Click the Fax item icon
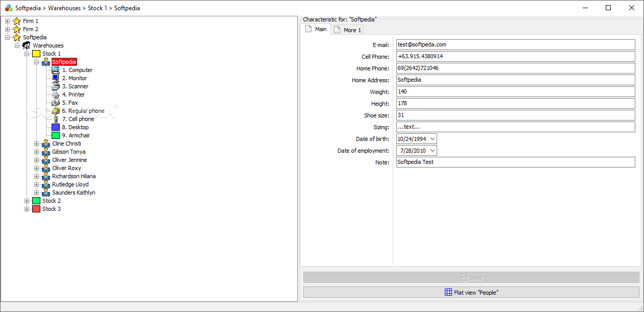The height and width of the screenshot is (312, 644). [56, 103]
